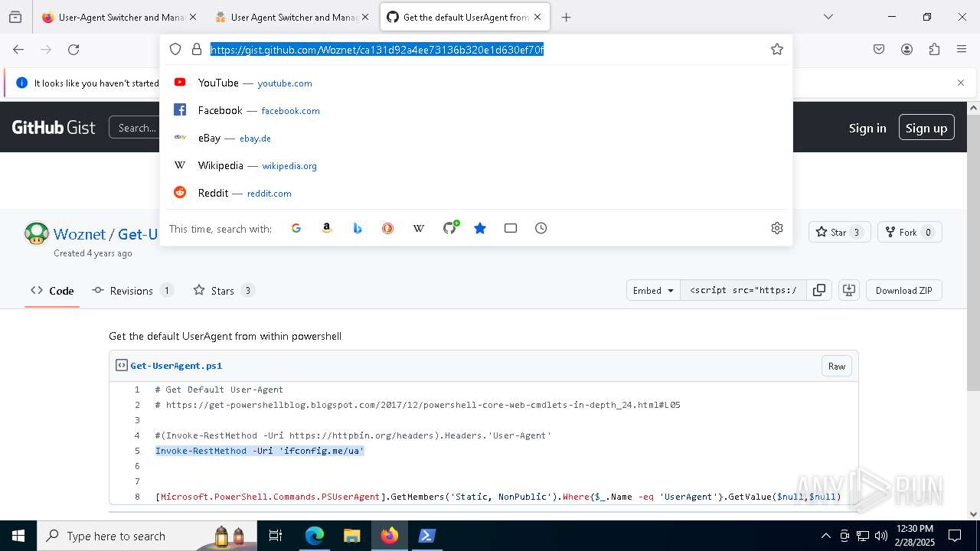Image resolution: width=980 pixels, height=551 pixels.
Task: Open Windows notification center
Action: point(955,536)
